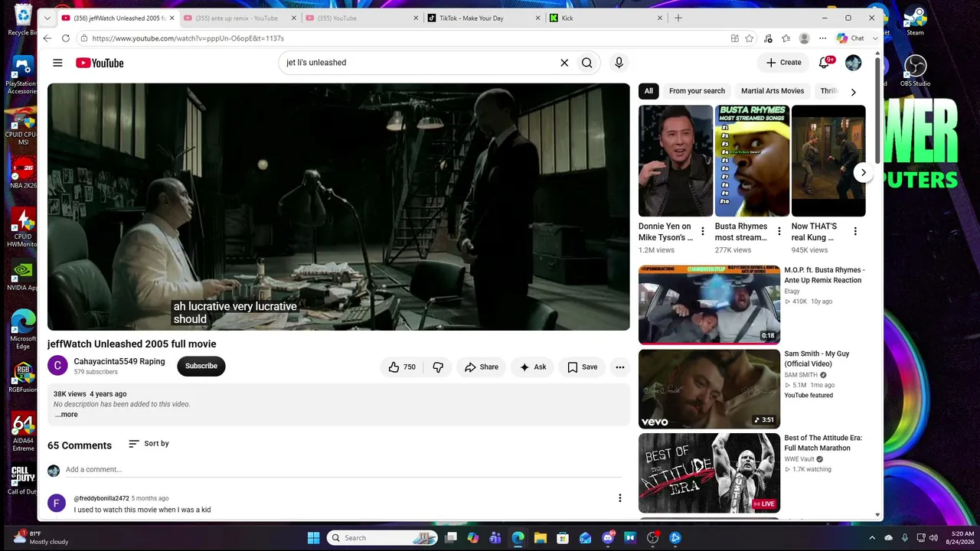This screenshot has width=980, height=551.
Task: Expand video description with ...more
Action: (x=67, y=415)
